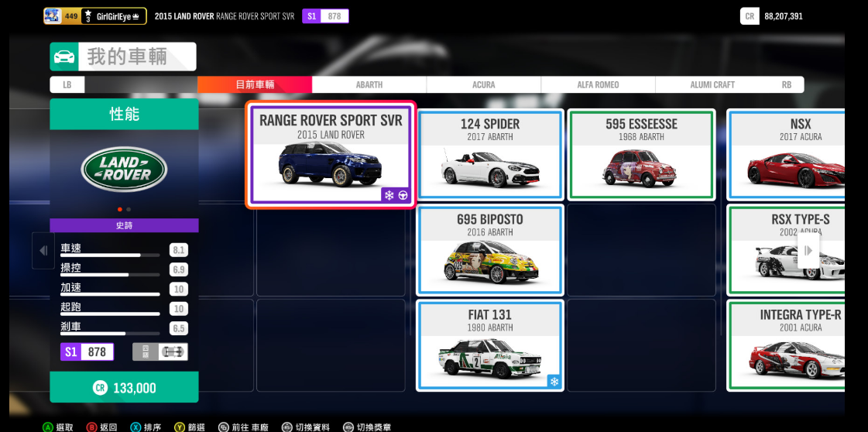The height and width of the screenshot is (432, 868).
Task: Click the 篩選 filter label
Action: tap(196, 427)
